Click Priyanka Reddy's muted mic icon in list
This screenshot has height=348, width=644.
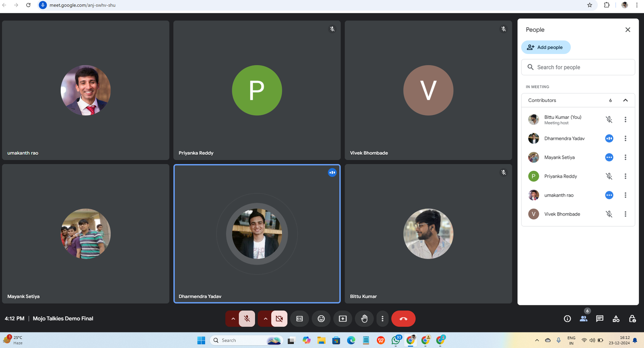pyautogui.click(x=609, y=176)
